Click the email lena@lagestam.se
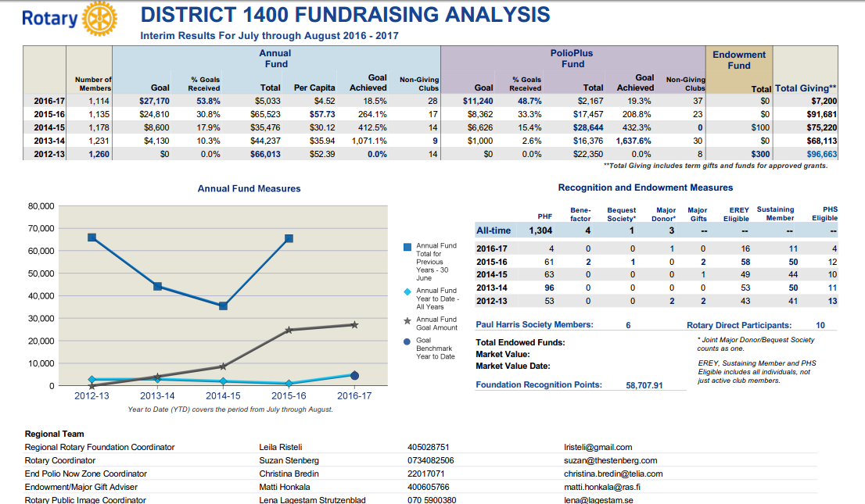 [598, 500]
